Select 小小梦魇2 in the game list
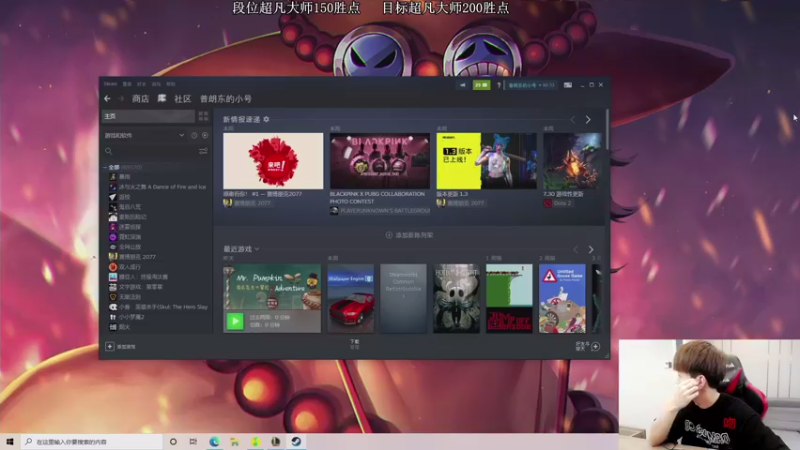 [127, 317]
